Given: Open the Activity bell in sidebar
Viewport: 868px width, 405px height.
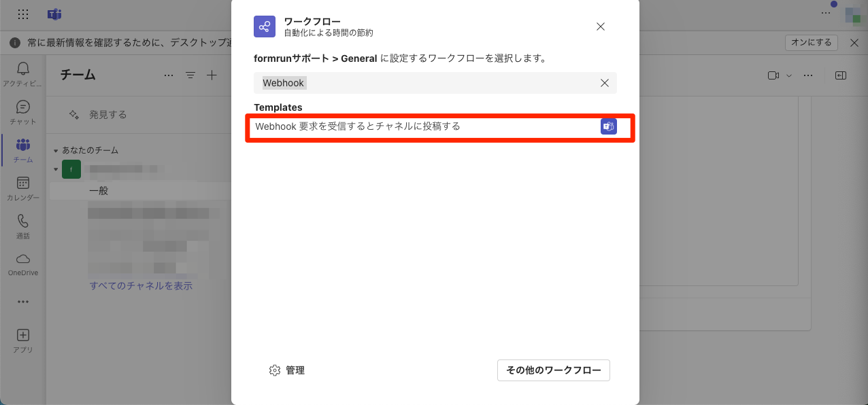Looking at the screenshot, I should pos(22,73).
